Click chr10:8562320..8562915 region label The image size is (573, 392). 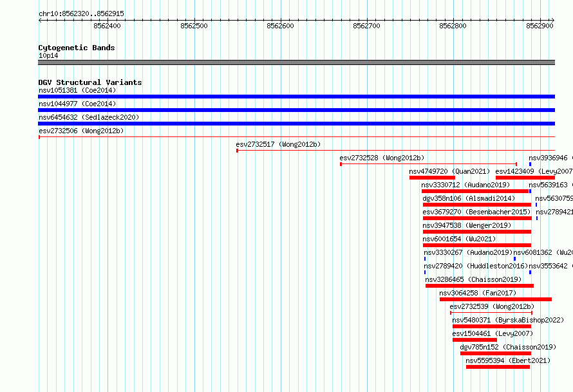click(81, 14)
